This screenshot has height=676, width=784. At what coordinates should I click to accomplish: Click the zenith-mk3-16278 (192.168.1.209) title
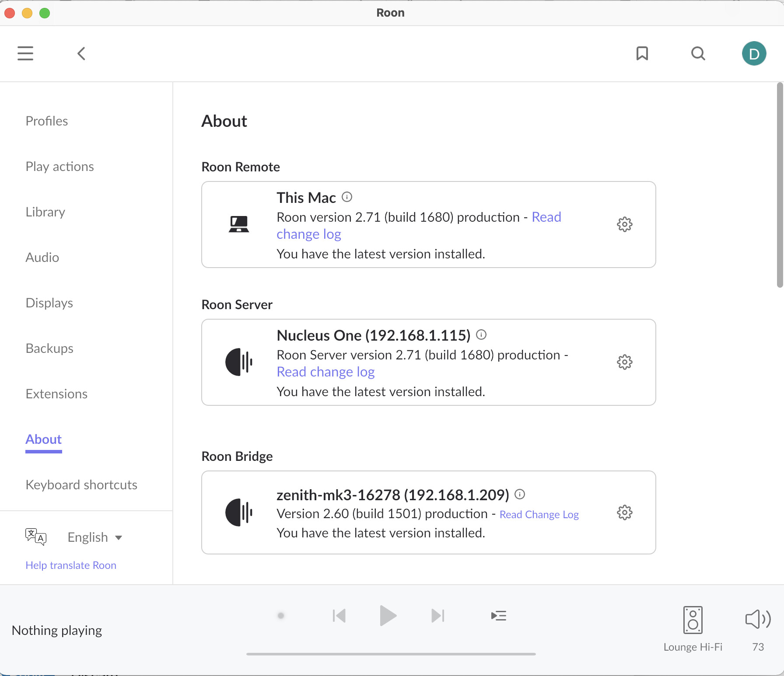point(393,495)
